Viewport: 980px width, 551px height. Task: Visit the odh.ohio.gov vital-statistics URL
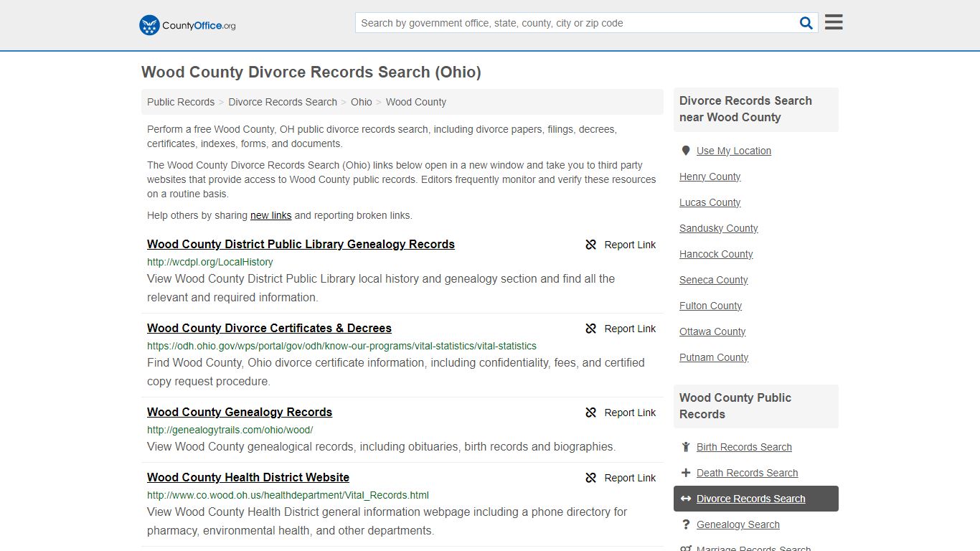[341, 346]
